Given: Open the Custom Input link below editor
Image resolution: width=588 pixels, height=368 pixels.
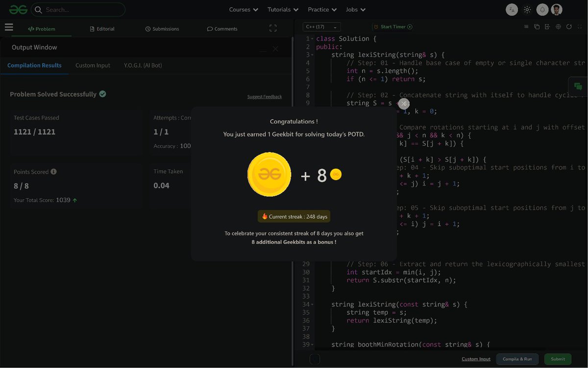Looking at the screenshot, I should click(476, 359).
